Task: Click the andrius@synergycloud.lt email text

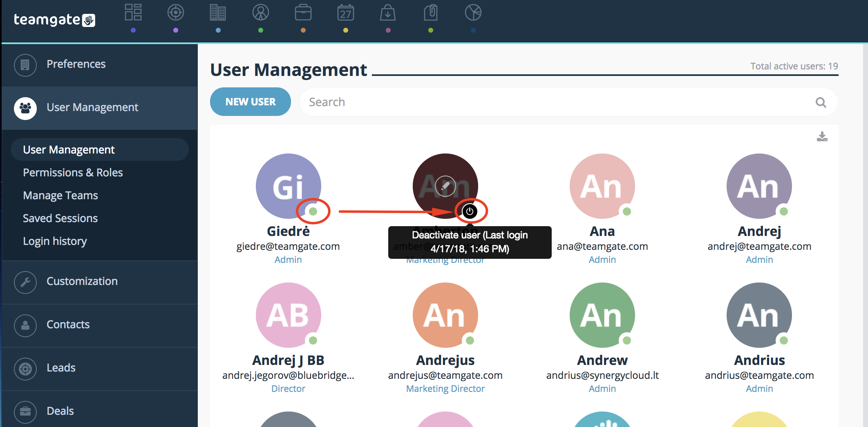Action: tap(602, 375)
